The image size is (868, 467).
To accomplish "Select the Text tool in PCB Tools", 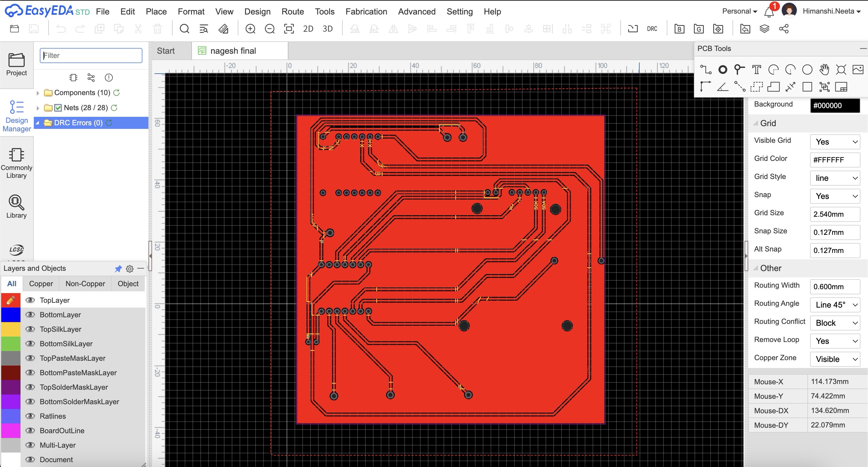I will (756, 70).
